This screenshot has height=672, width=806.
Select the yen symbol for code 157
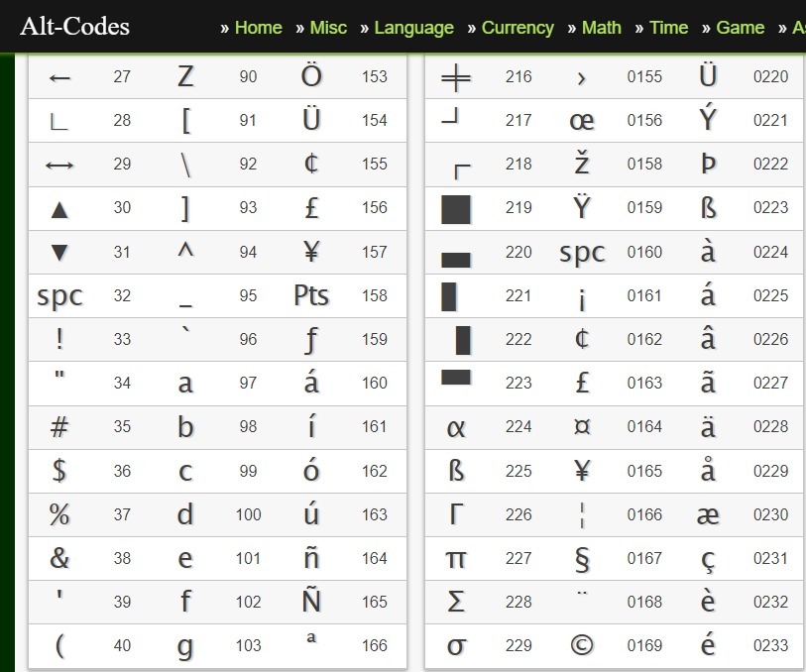tap(311, 252)
